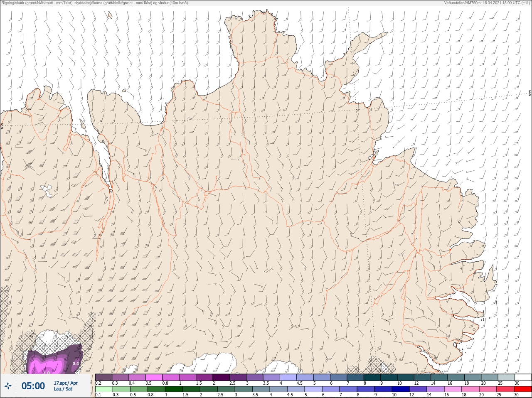Pick the red lower legend swatch ending at 30
532x398 pixels.
point(523,389)
